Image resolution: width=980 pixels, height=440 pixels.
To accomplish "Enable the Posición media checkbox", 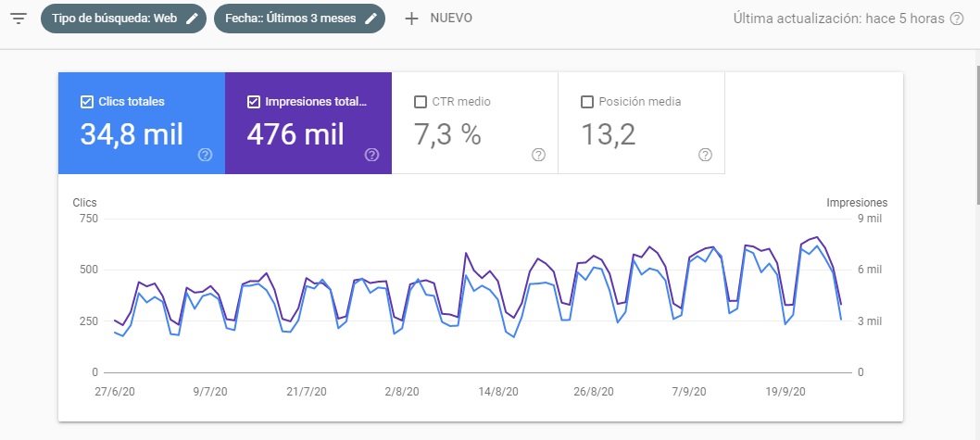I will [587, 101].
